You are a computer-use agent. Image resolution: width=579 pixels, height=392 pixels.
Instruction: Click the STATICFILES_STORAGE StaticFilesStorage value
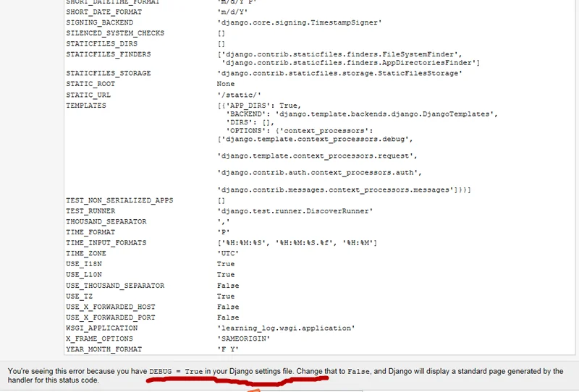point(339,73)
